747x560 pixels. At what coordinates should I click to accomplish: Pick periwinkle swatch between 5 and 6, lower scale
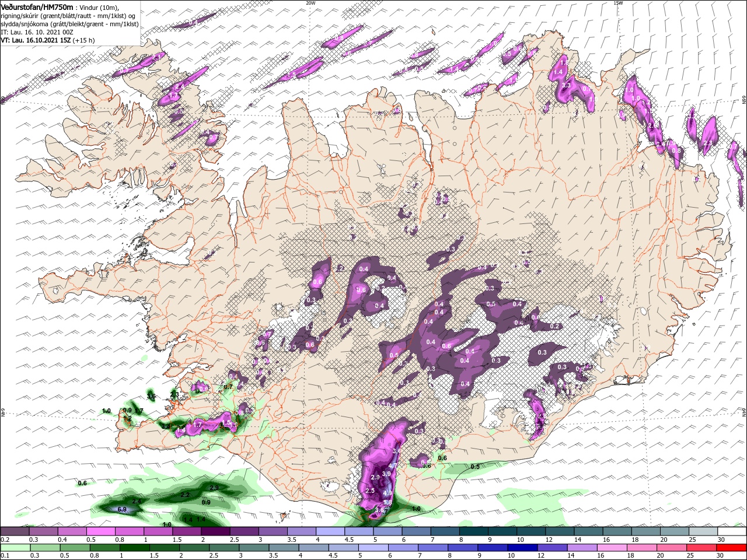pos(373,548)
